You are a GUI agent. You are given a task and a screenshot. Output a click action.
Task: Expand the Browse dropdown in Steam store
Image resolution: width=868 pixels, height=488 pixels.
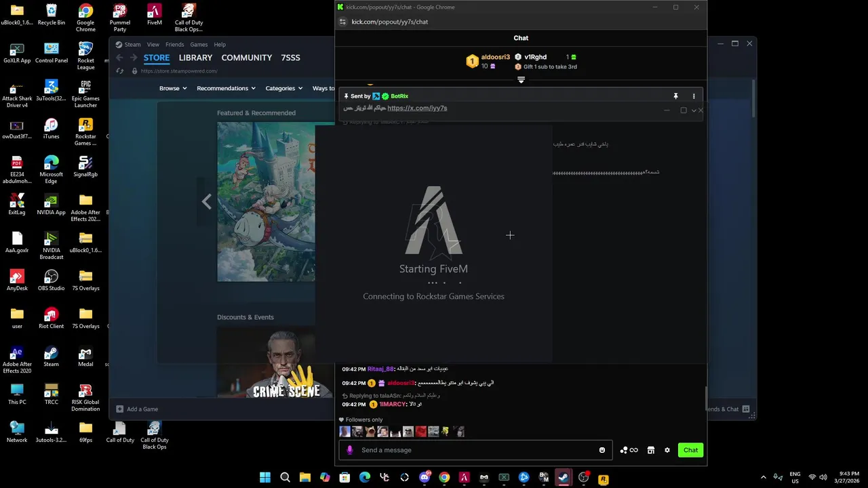pyautogui.click(x=173, y=88)
